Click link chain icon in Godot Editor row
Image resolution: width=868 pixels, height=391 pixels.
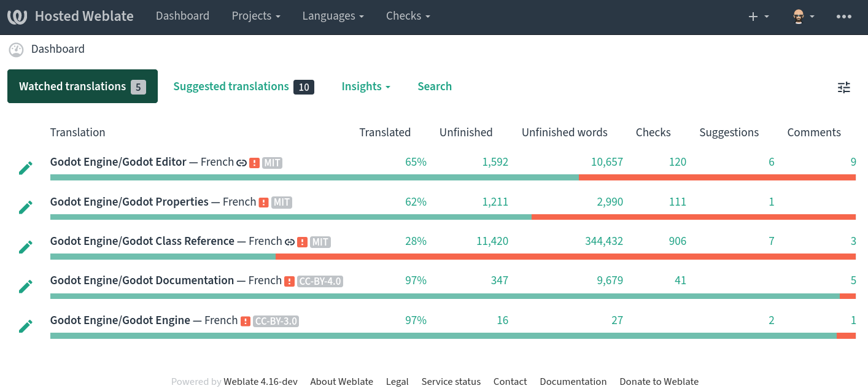point(241,163)
